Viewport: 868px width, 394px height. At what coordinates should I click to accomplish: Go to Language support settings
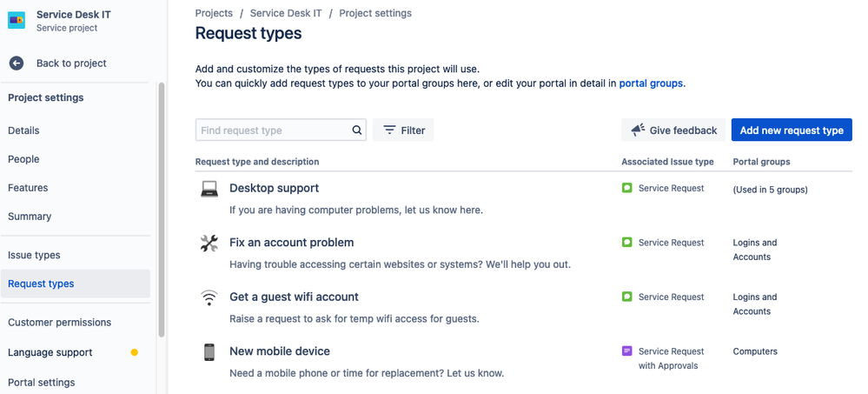50,352
